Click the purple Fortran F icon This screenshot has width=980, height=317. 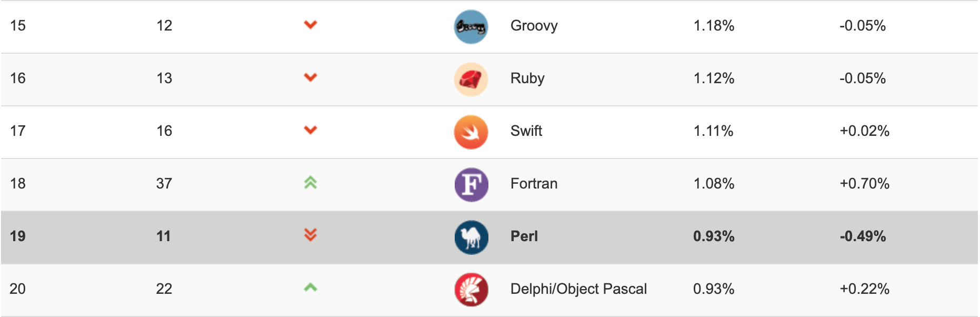[471, 184]
